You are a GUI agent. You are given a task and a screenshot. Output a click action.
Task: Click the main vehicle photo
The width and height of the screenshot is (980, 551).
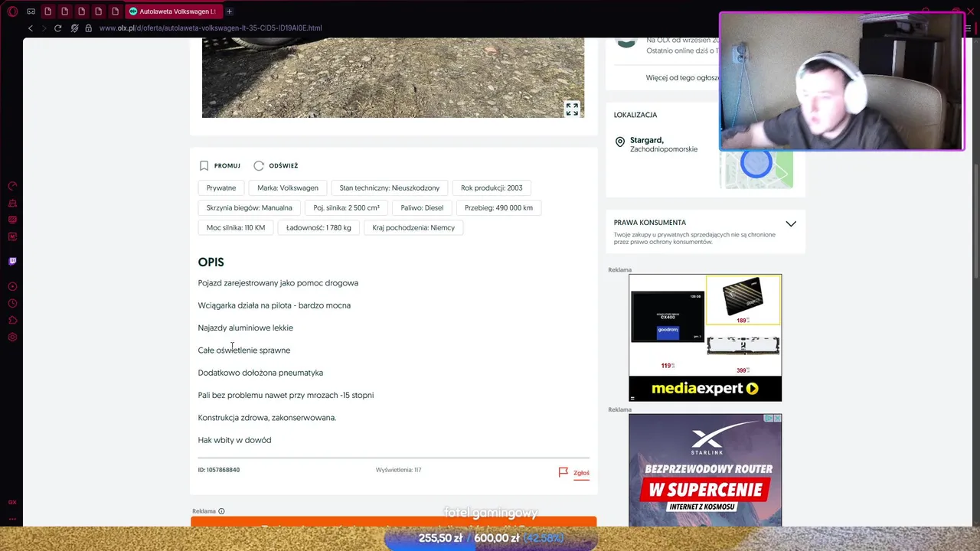click(x=393, y=77)
